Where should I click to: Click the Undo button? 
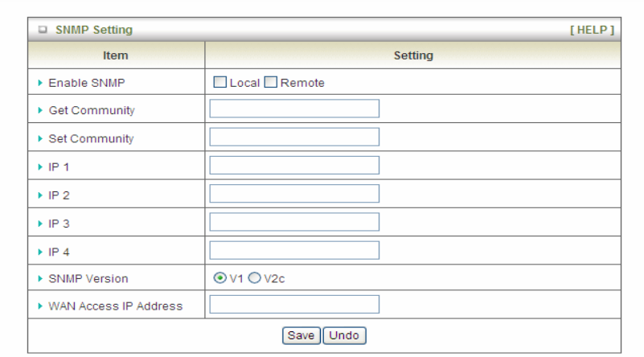(x=344, y=335)
